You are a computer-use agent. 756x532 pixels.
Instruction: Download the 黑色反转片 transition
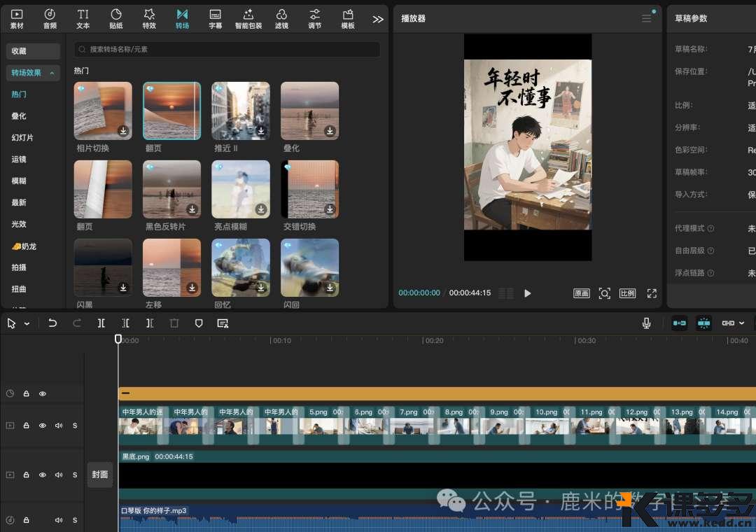click(192, 209)
